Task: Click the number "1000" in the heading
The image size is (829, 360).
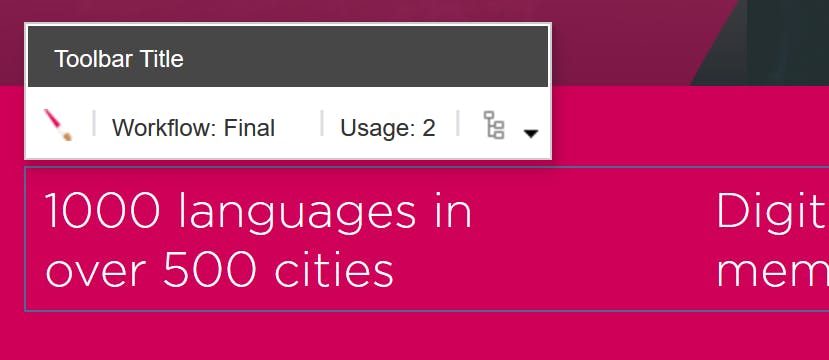Action: point(102,210)
